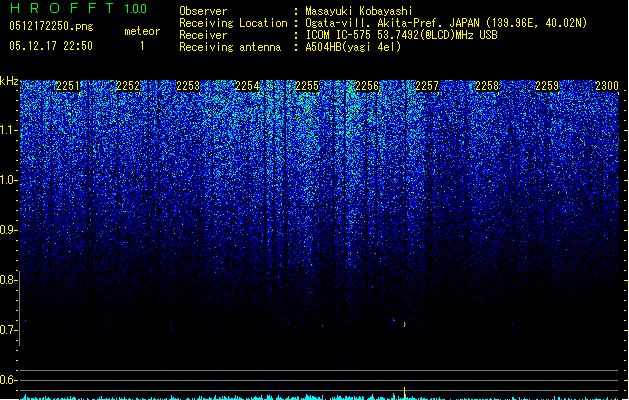Click the 'meteor' label
The image size is (629, 400).
coord(142,31)
